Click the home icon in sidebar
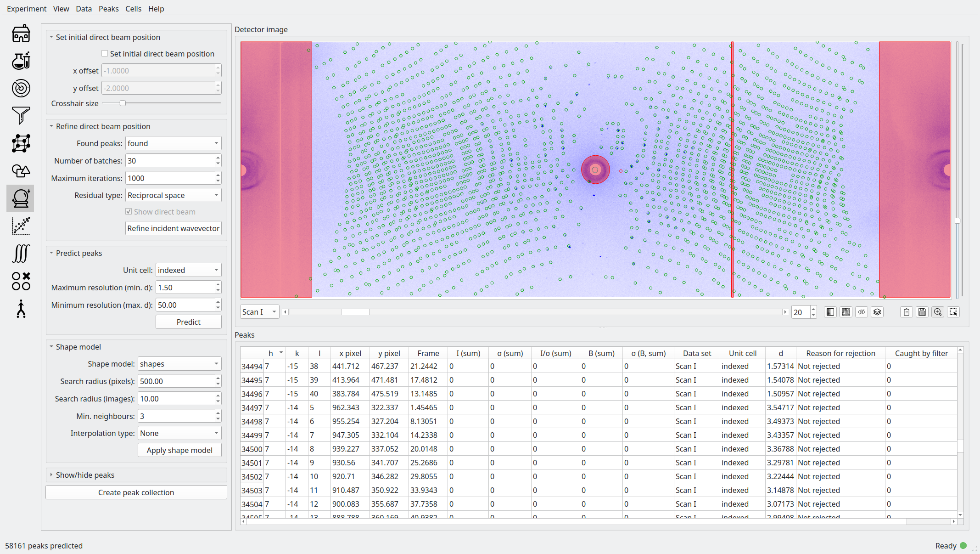980x554 pixels. click(21, 34)
